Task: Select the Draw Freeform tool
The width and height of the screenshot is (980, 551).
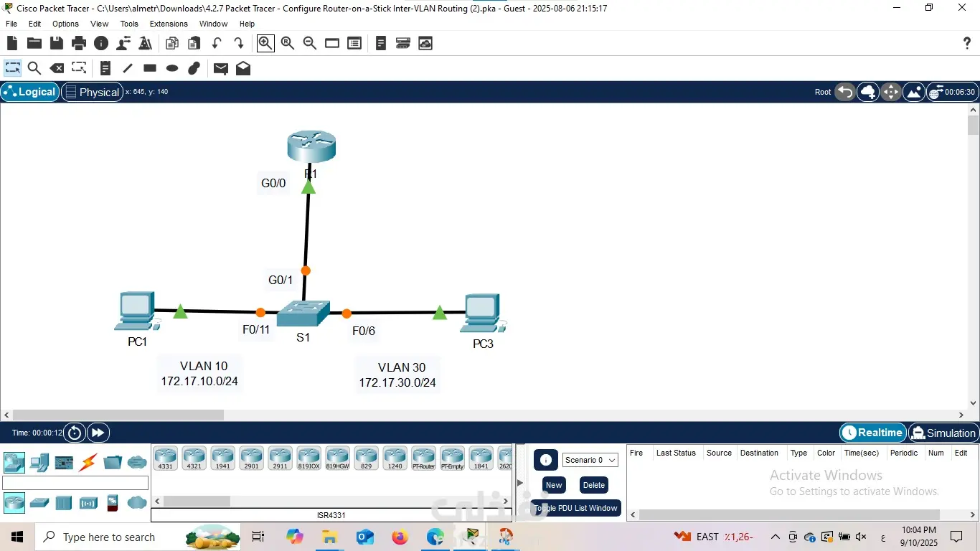Action: pos(194,68)
